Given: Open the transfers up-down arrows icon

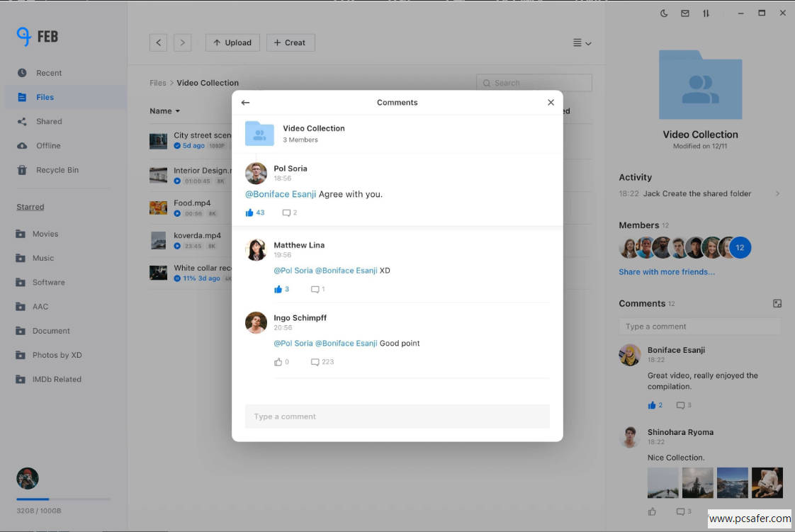Looking at the screenshot, I should pos(706,13).
